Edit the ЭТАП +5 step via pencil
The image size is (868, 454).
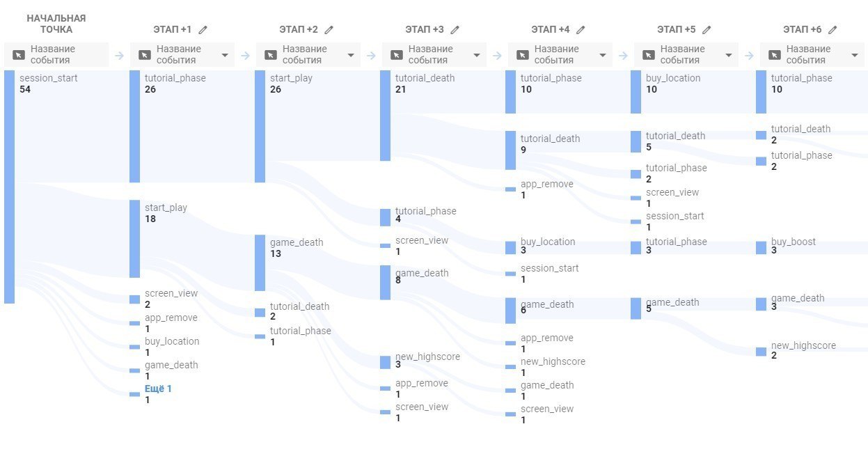coord(707,30)
